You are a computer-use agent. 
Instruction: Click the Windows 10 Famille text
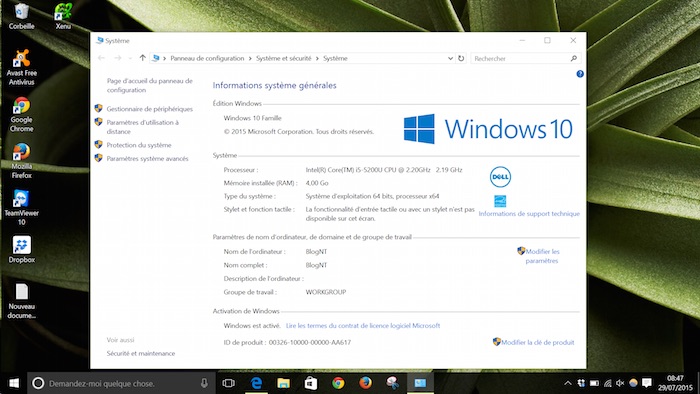pyautogui.click(x=253, y=118)
